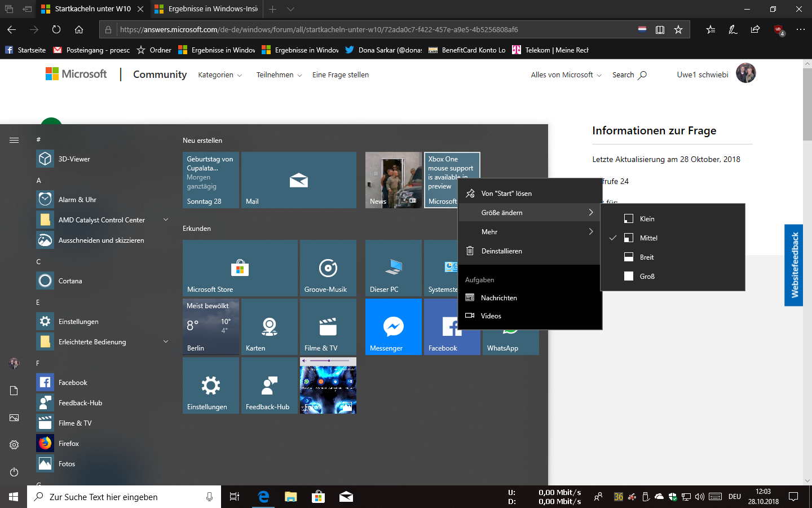
Task: Click the Start menu hamburger icon
Action: coord(14,140)
